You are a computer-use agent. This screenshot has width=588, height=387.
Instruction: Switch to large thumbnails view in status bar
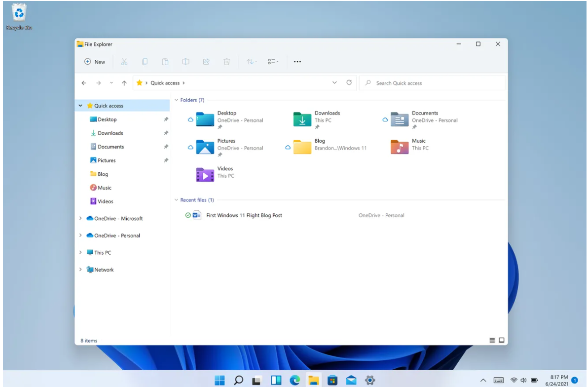[502, 340]
